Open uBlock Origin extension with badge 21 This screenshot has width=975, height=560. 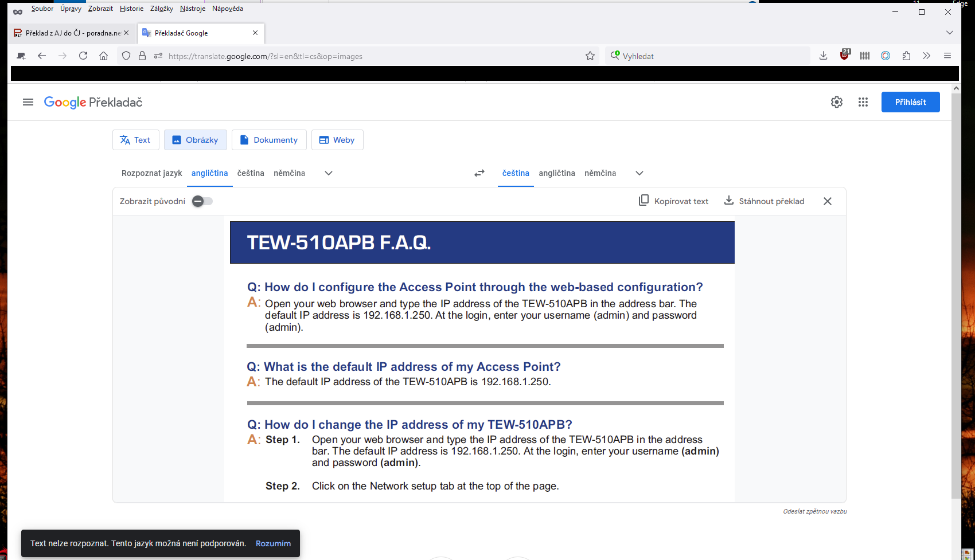(x=844, y=55)
